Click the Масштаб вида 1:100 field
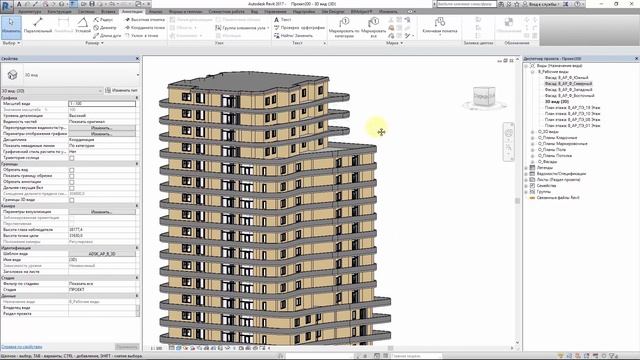Screen dimensions: 640x360 pos(102,104)
